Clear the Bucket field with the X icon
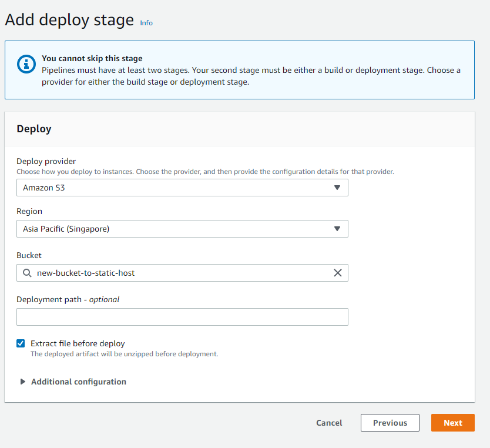The height and width of the screenshot is (448, 490). (x=338, y=273)
